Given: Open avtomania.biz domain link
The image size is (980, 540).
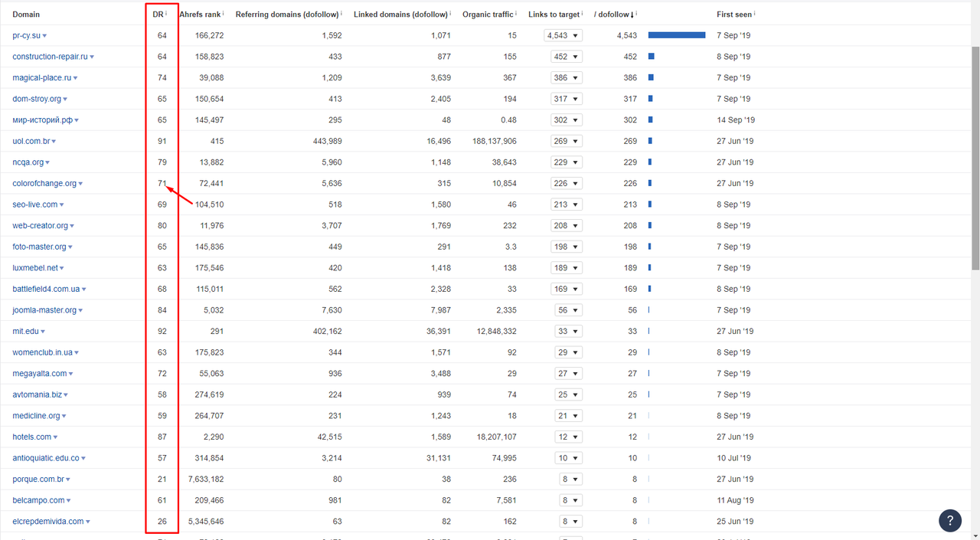Looking at the screenshot, I should pos(37,394).
